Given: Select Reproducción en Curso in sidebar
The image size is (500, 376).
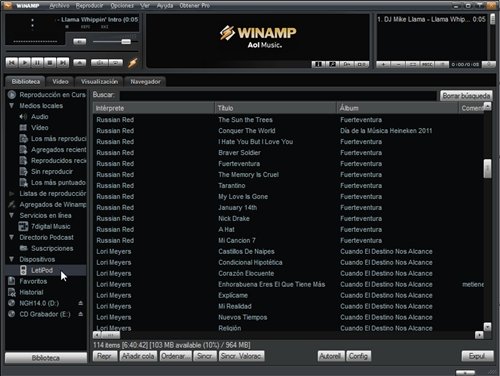Looking at the screenshot, I should coord(46,95).
